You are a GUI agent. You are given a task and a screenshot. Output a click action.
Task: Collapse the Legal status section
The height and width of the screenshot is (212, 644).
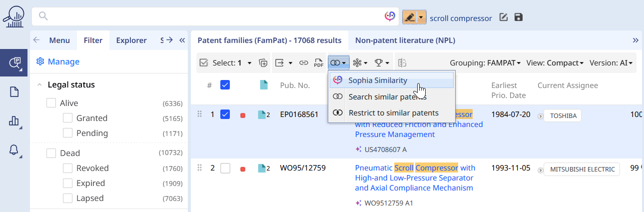click(39, 85)
